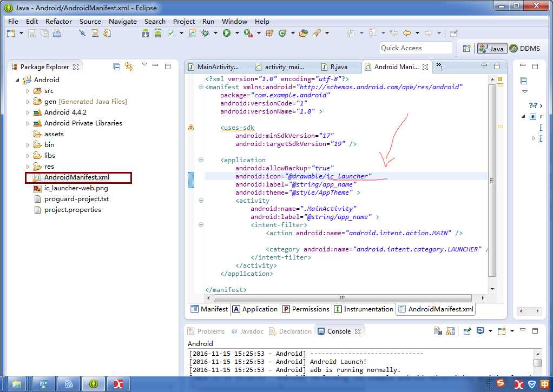Click the Open Type folder icon
The image size is (553, 392).
coord(304,34)
